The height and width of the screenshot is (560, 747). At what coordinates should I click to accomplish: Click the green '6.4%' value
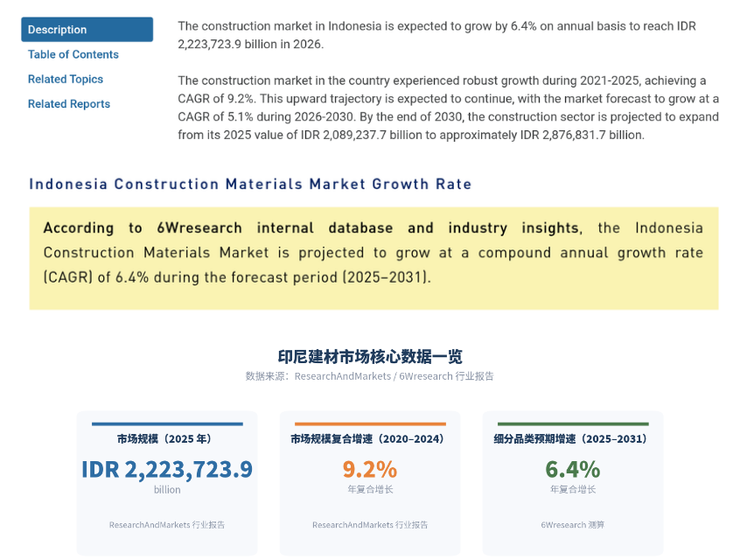[x=573, y=470]
